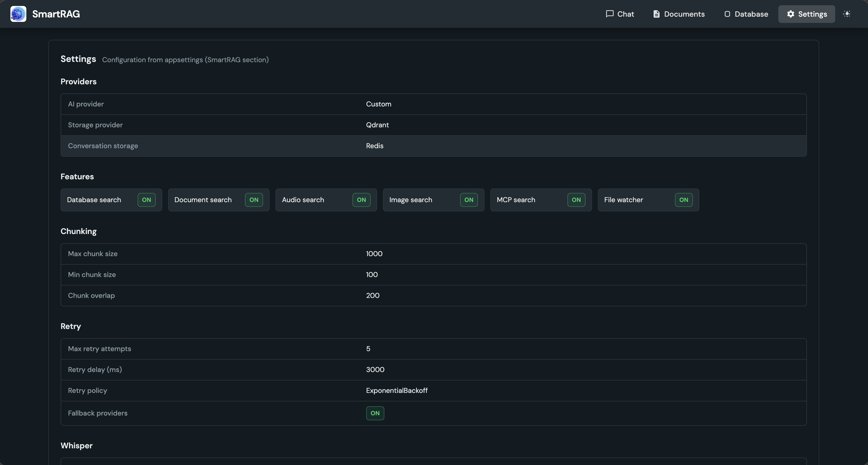Screen dimensions: 868x465
Task: Click the Image search feature label
Action: coord(410,200)
